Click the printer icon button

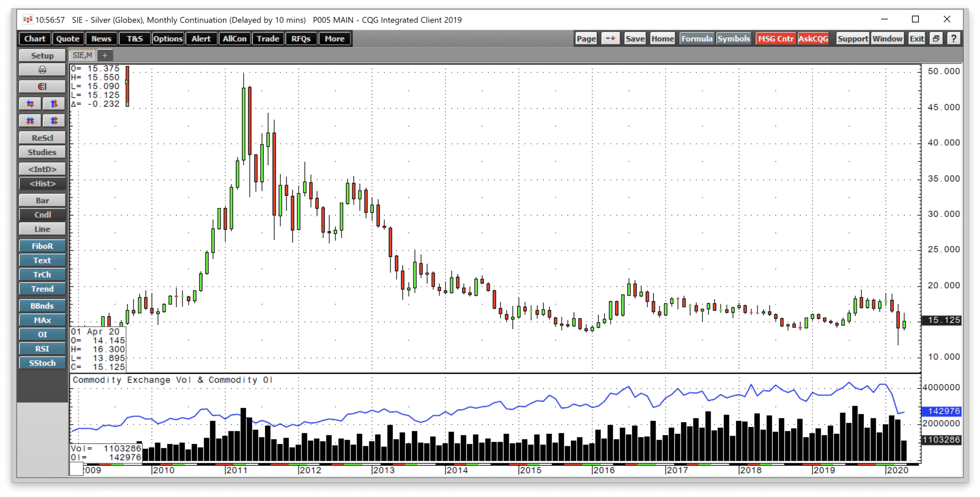(x=42, y=70)
